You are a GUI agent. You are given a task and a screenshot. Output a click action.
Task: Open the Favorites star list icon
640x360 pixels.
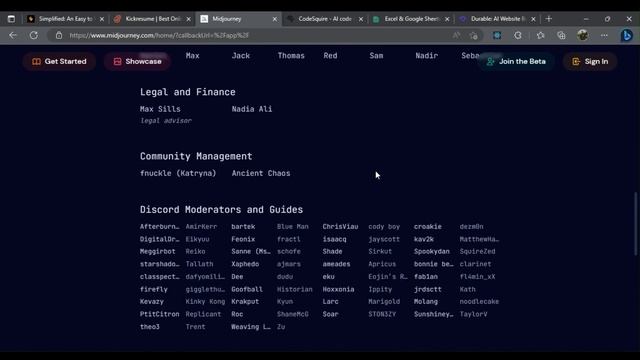point(540,36)
